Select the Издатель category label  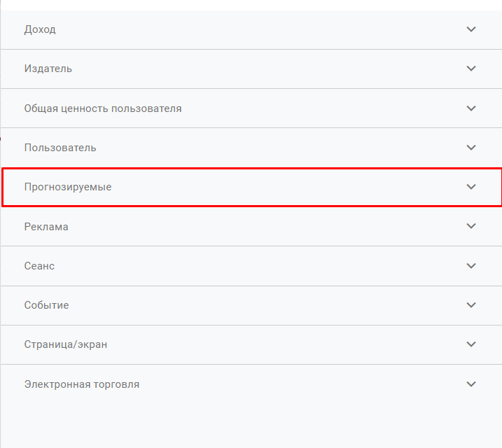48,69
